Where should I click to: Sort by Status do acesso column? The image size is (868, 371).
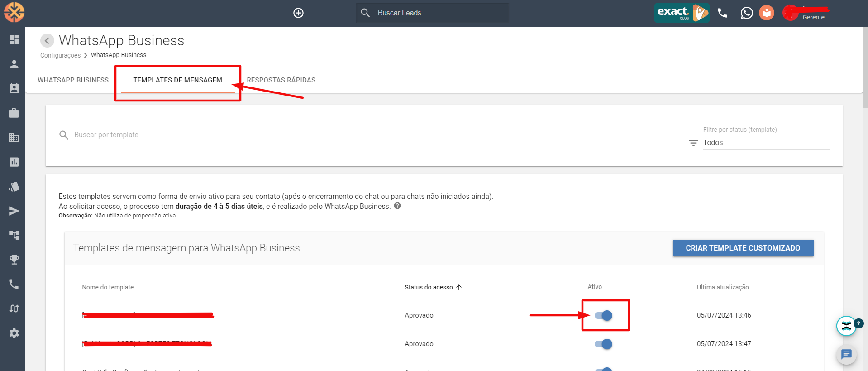433,287
